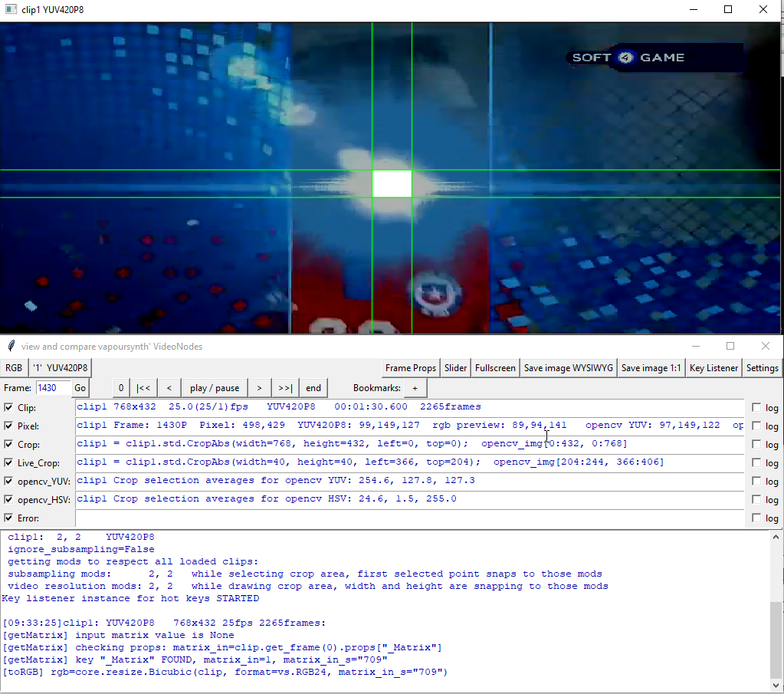This screenshot has height=694, width=784.
Task: Click the clip1 window title icon
Action: 11,9
